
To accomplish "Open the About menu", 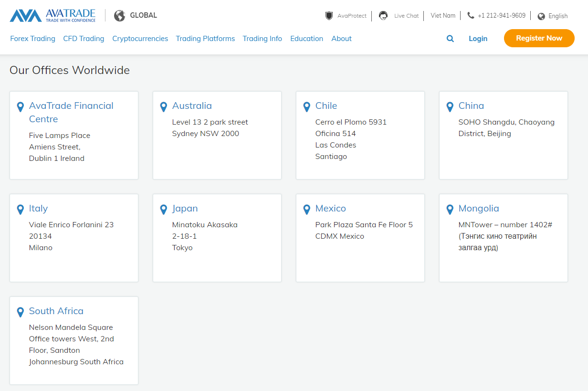I will [x=341, y=39].
